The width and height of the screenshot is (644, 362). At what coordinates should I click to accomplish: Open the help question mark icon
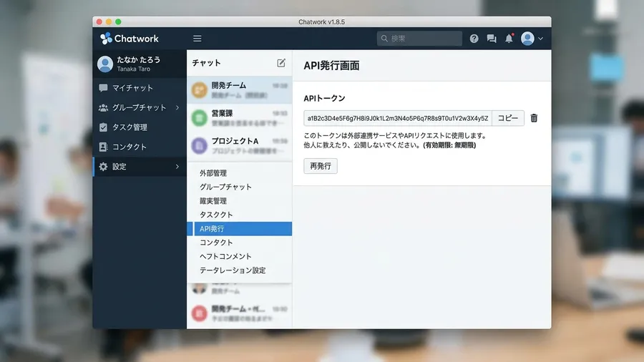(474, 39)
